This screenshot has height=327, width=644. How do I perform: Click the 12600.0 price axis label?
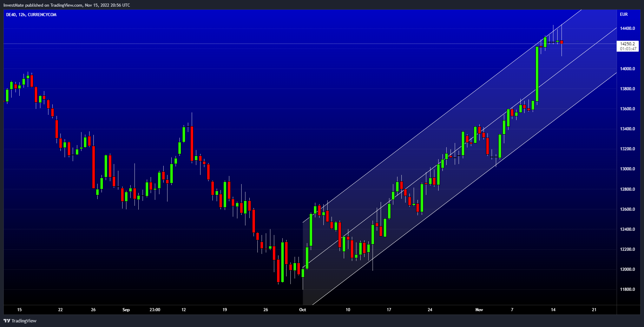[627, 209]
